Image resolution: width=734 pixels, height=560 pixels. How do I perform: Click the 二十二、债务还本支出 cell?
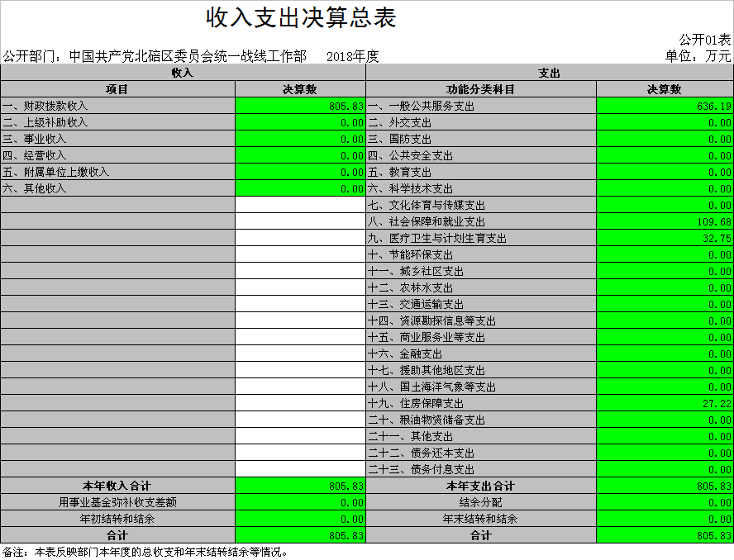coord(481,453)
